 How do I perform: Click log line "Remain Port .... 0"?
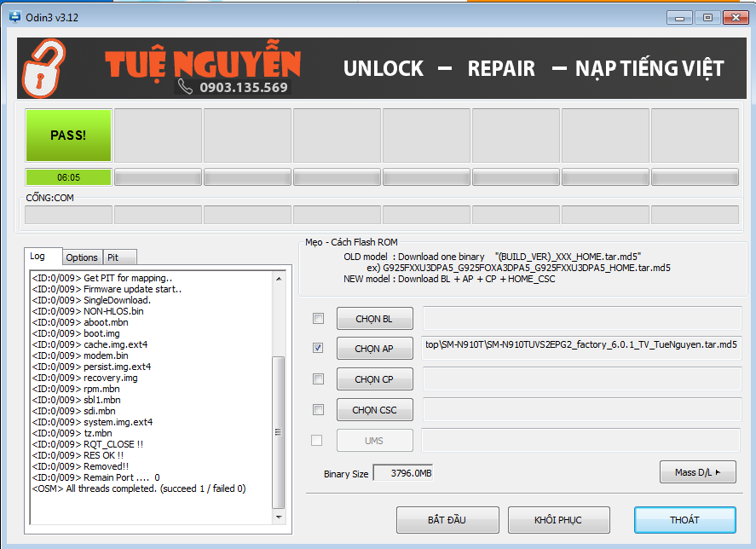tap(96, 477)
